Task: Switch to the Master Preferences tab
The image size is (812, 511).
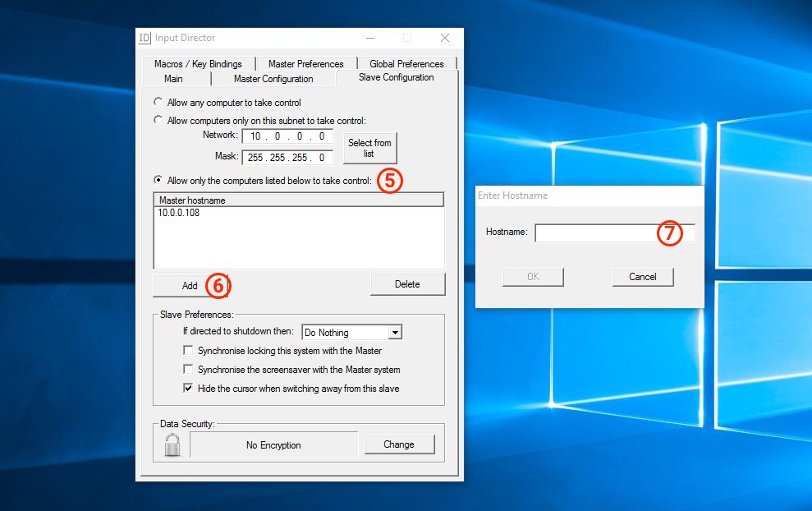Action: [x=305, y=64]
